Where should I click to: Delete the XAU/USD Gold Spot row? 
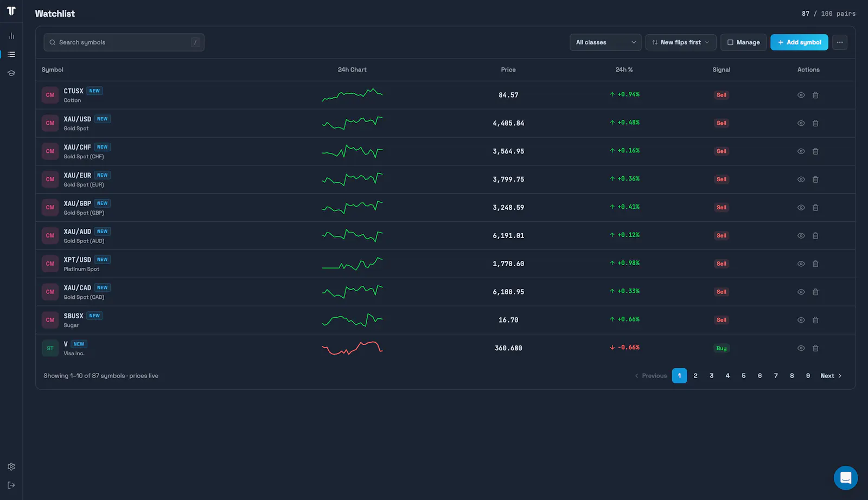coord(815,123)
